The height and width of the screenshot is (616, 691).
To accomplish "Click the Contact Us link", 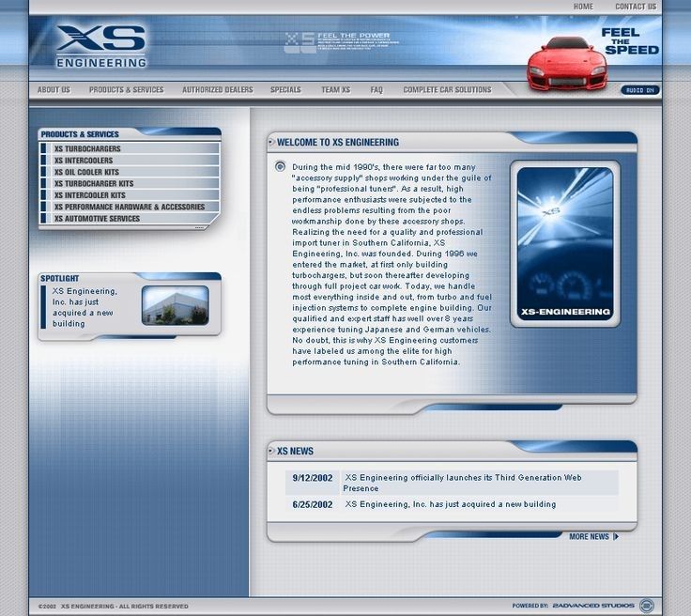I will (635, 7).
